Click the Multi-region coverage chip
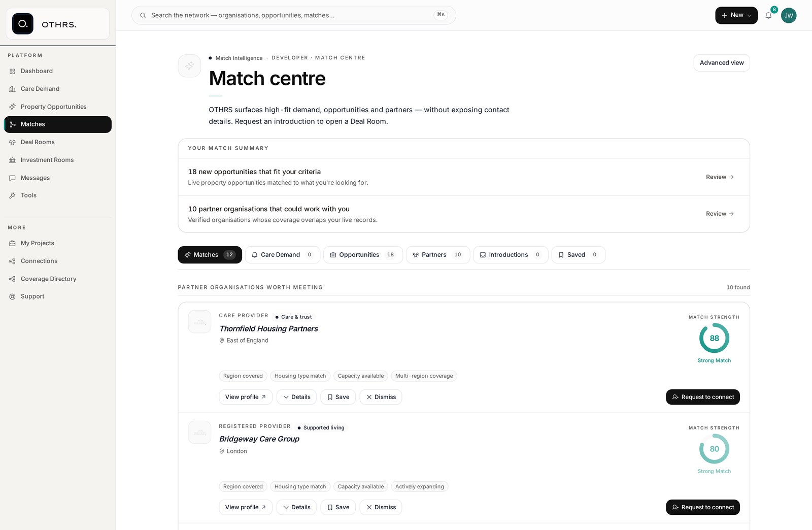This screenshot has height=530, width=812. [x=424, y=376]
